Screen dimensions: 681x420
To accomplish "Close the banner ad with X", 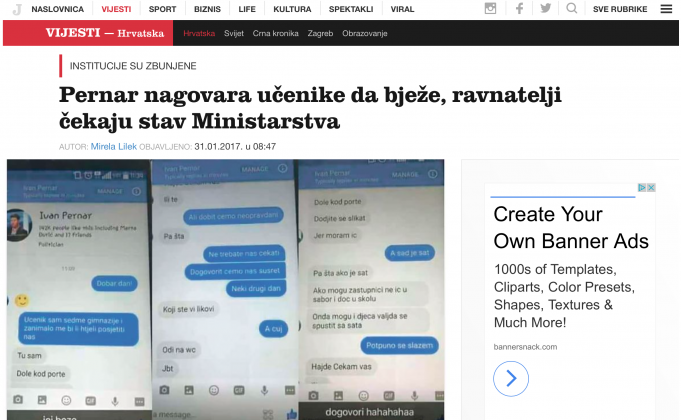I will [x=651, y=188].
